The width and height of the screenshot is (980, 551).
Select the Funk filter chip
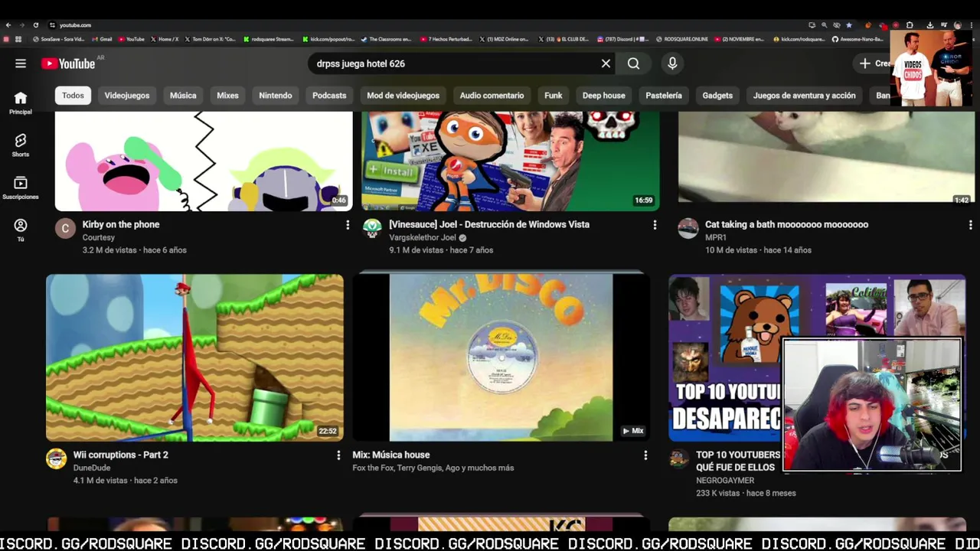[x=553, y=96]
